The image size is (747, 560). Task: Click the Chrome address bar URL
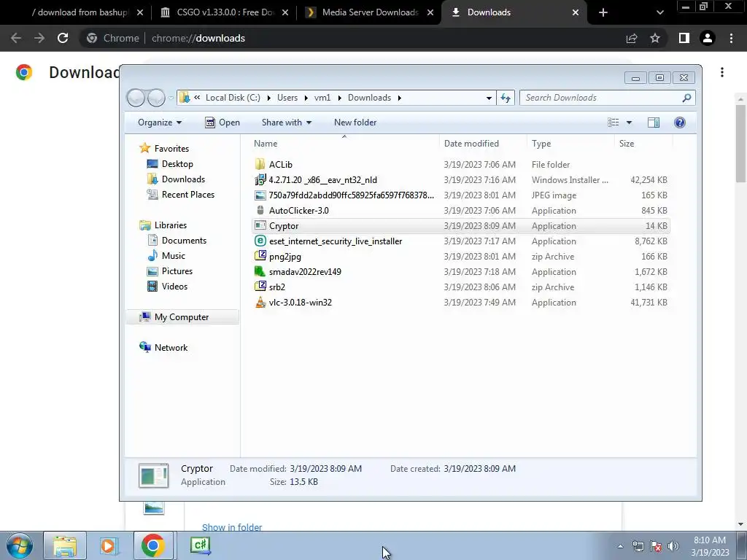198,38
